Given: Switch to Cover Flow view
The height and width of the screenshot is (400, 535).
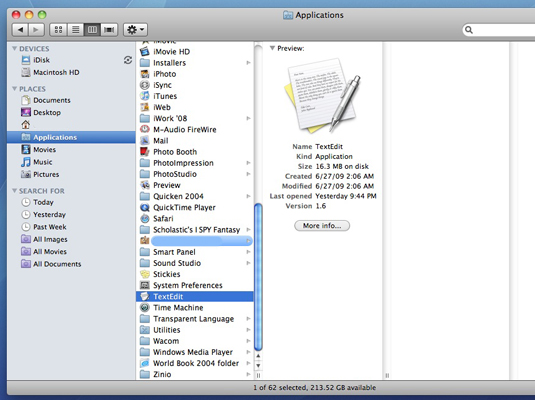Looking at the screenshot, I should click(109, 30).
